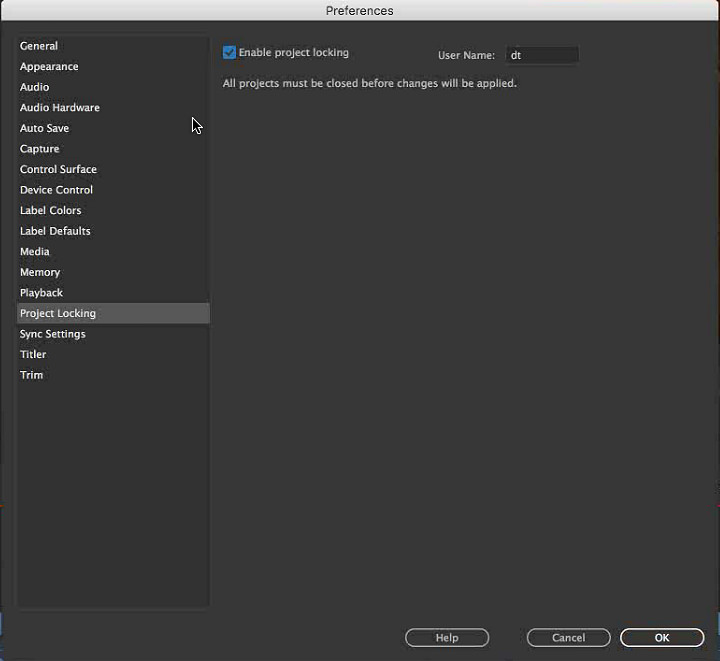Viewport: 720px width, 661px height.
Task: Go to Trim preferences
Action: tap(113, 375)
